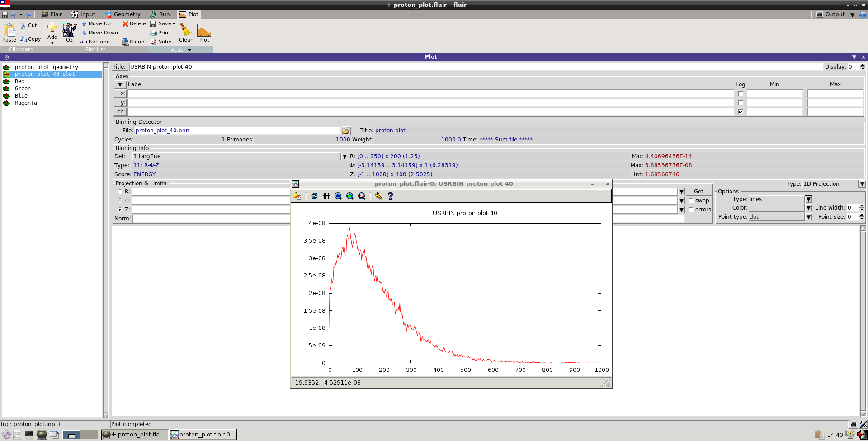Click the Get button
This screenshot has width=868, height=441.
(698, 192)
